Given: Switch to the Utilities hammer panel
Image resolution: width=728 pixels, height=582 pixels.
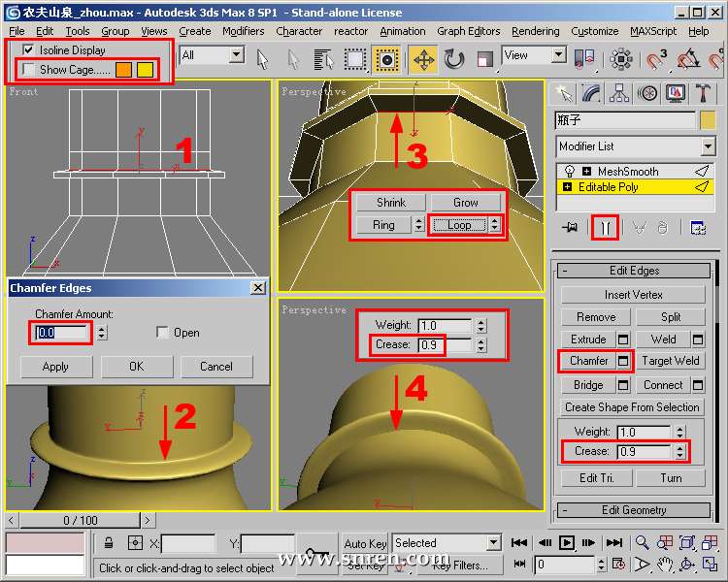Looking at the screenshot, I should click(703, 94).
